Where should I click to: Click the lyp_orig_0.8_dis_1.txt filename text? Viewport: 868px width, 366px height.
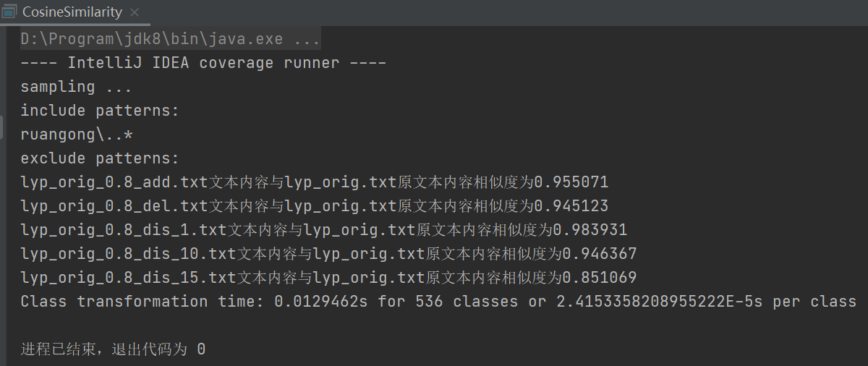click(x=124, y=230)
